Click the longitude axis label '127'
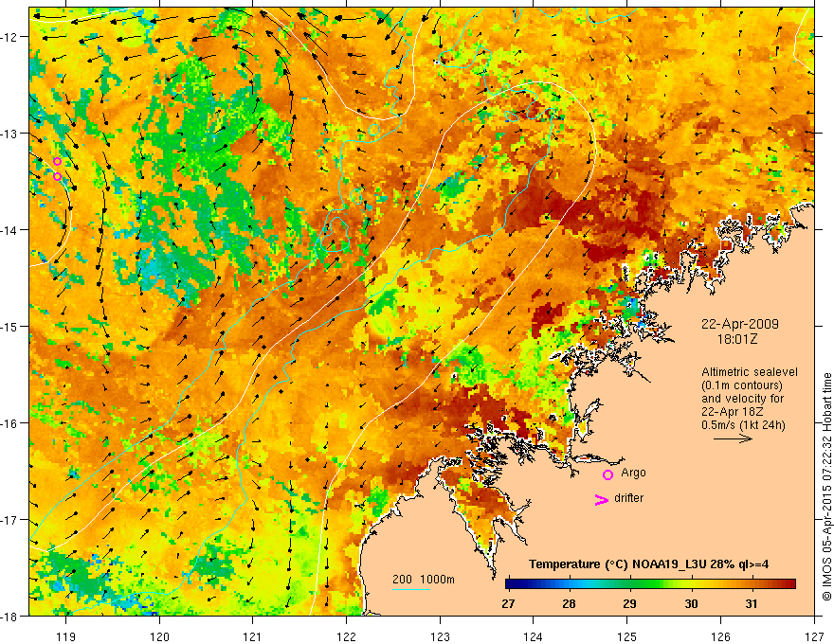 click(x=814, y=636)
